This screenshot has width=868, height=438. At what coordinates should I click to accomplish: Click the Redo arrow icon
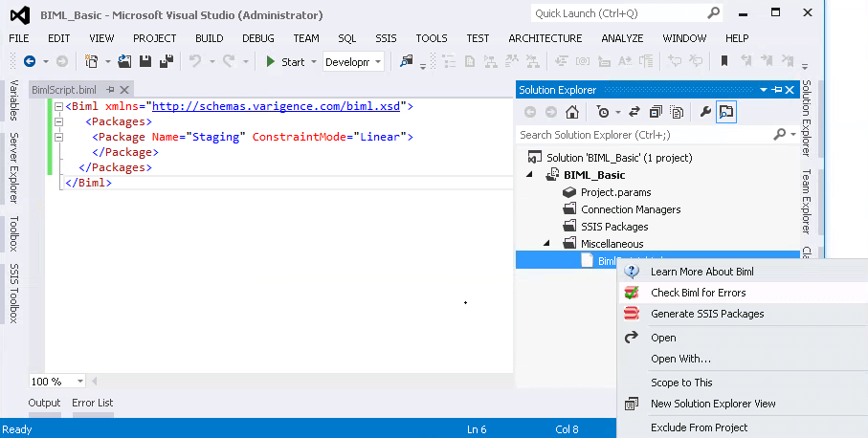pos(229,61)
